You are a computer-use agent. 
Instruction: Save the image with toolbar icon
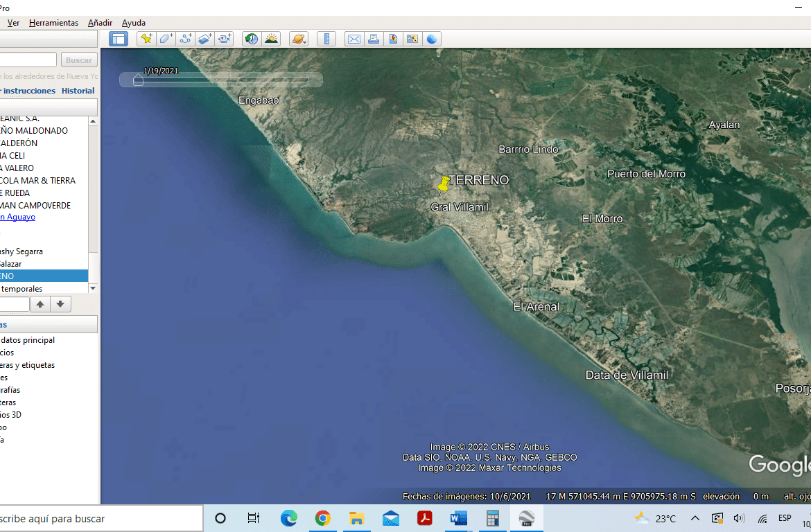click(412, 39)
